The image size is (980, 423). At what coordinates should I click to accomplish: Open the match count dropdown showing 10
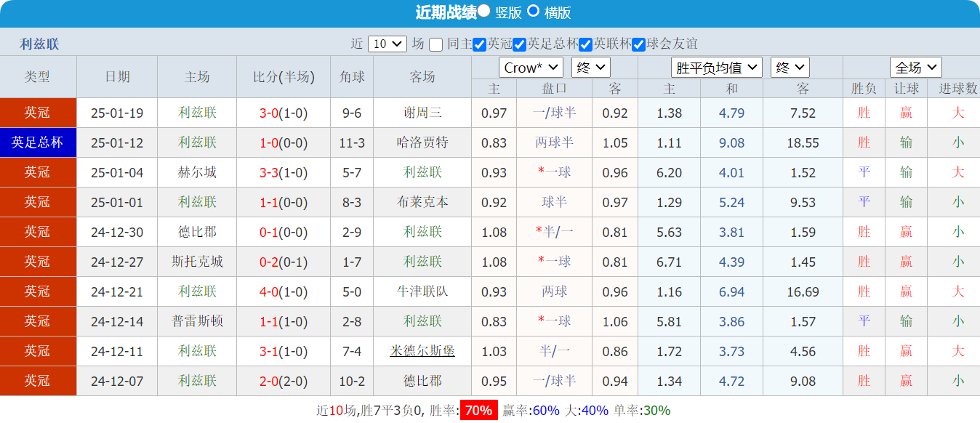(387, 44)
